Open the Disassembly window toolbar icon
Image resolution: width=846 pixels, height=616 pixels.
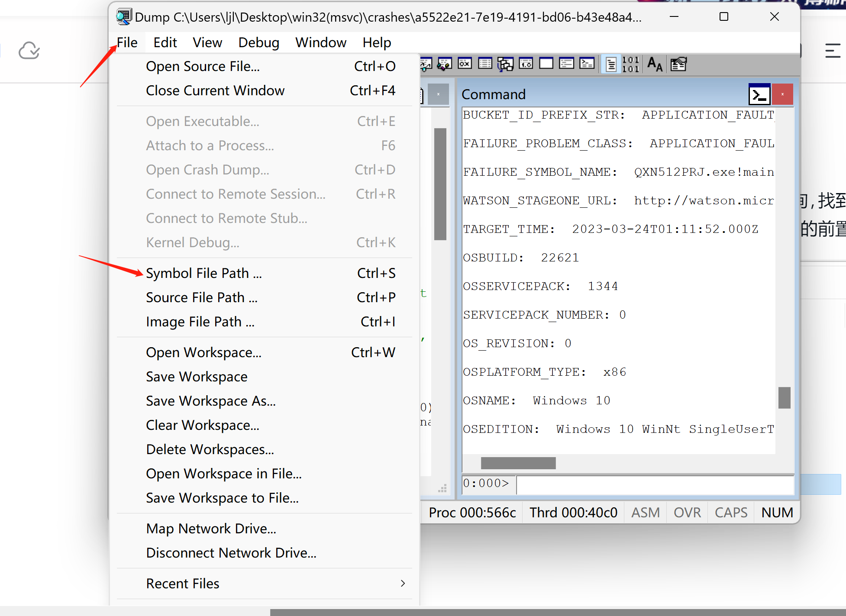tap(526, 64)
